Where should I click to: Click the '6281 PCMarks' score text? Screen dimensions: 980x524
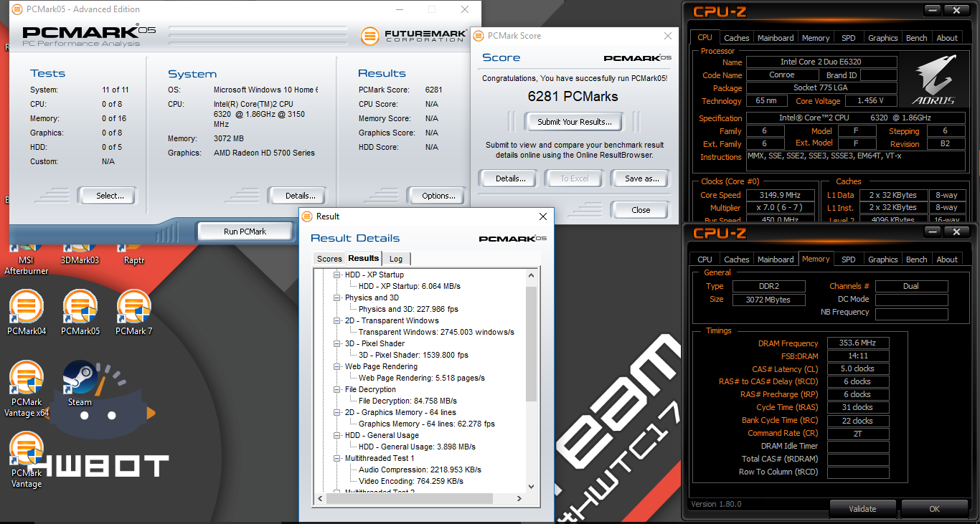tap(573, 97)
